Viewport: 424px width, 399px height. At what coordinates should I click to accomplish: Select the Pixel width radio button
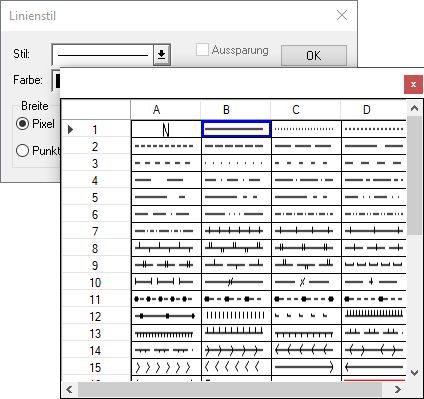point(22,124)
